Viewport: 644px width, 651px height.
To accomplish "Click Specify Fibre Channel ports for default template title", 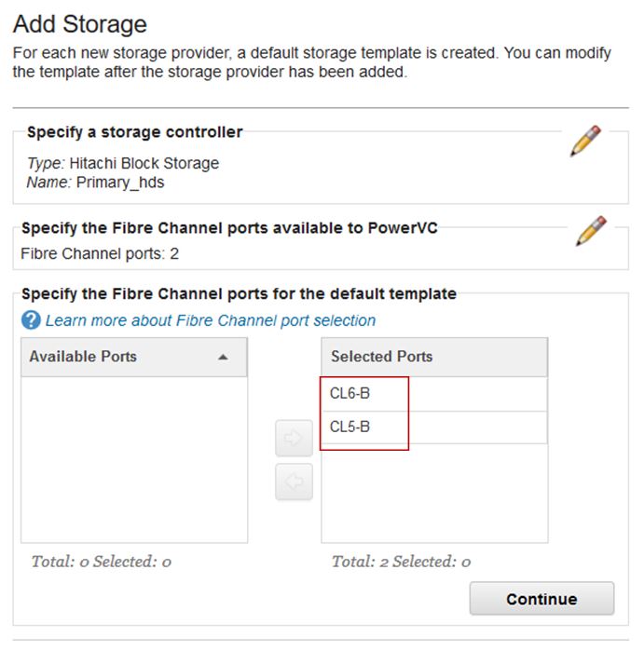I will (x=239, y=294).
